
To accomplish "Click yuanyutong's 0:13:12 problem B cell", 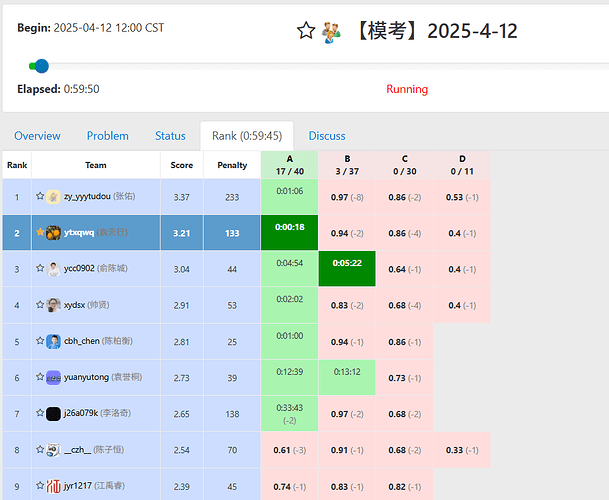I will coord(347,377).
